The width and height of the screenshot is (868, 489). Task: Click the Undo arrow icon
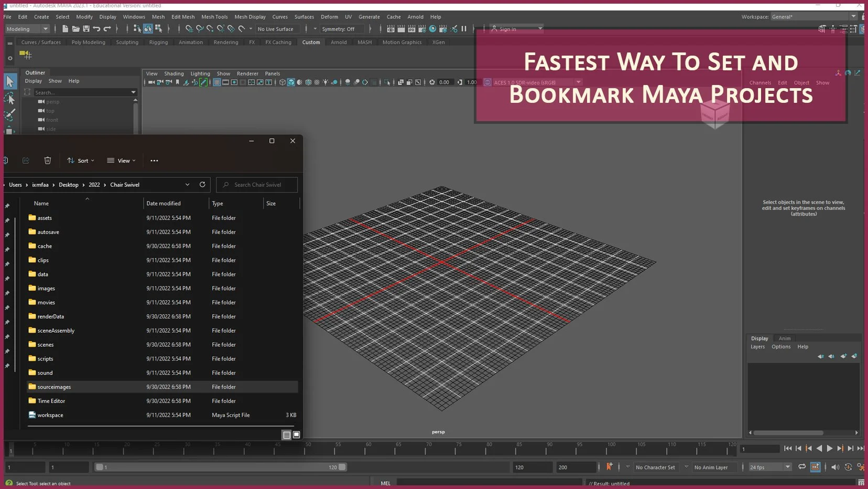pyautogui.click(x=96, y=29)
